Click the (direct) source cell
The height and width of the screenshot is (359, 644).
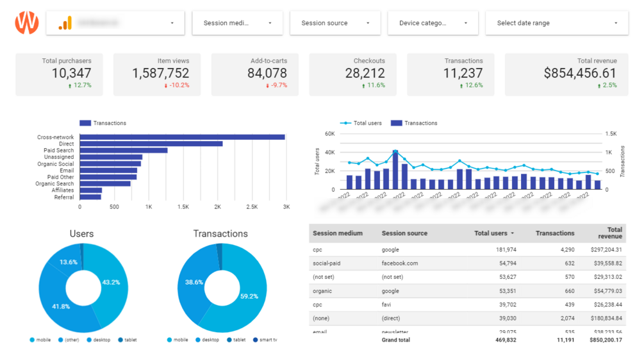click(391, 319)
